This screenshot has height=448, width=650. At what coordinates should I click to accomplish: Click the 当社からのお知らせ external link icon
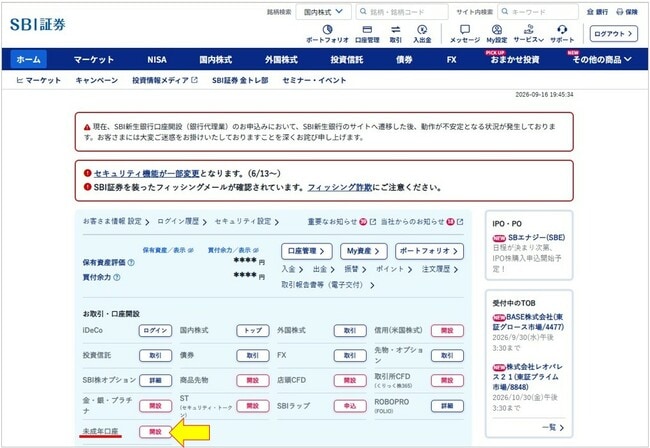460,222
